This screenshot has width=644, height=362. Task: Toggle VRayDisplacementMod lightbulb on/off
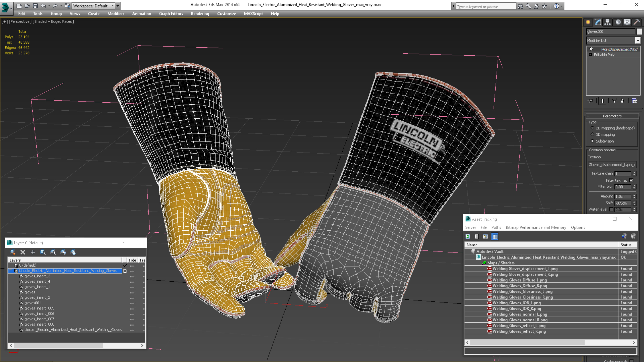591,49
